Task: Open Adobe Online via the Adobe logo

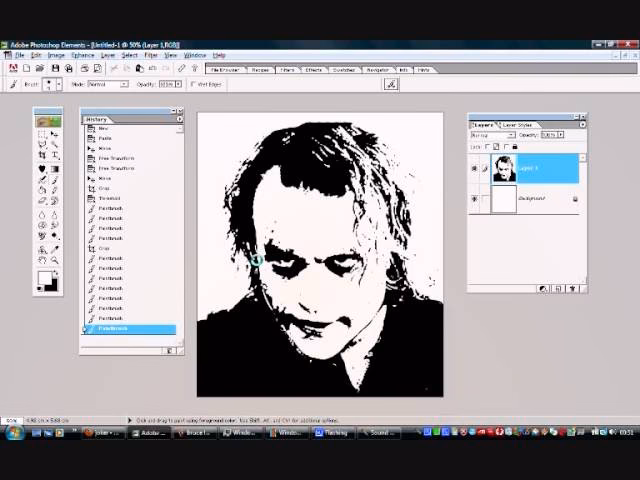Action: tap(13, 68)
